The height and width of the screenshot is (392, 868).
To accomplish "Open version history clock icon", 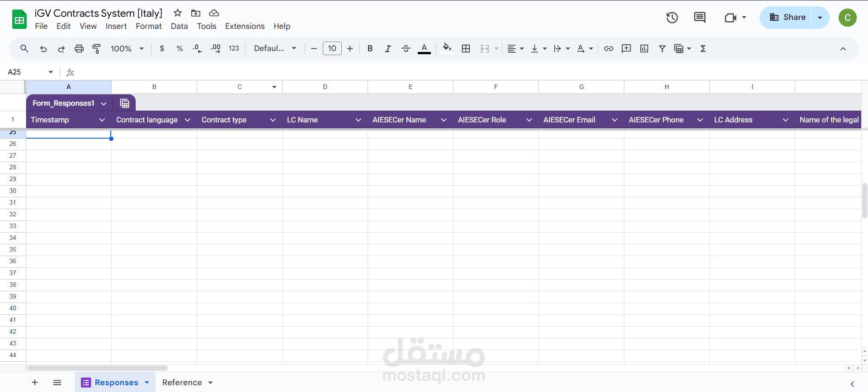I will pyautogui.click(x=672, y=18).
